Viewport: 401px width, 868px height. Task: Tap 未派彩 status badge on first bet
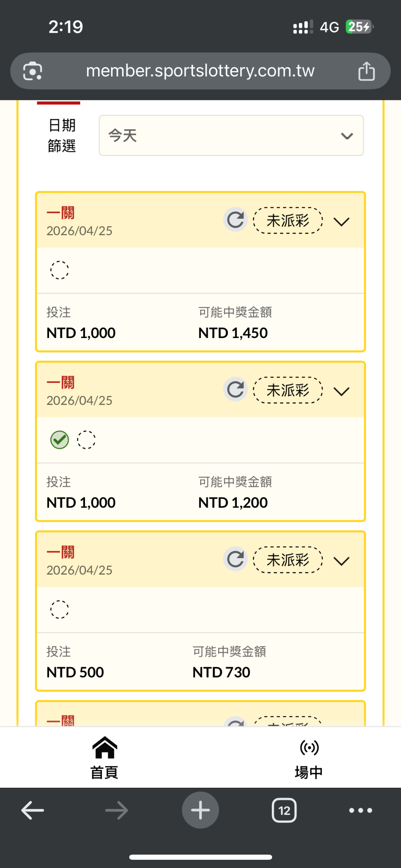point(288,221)
